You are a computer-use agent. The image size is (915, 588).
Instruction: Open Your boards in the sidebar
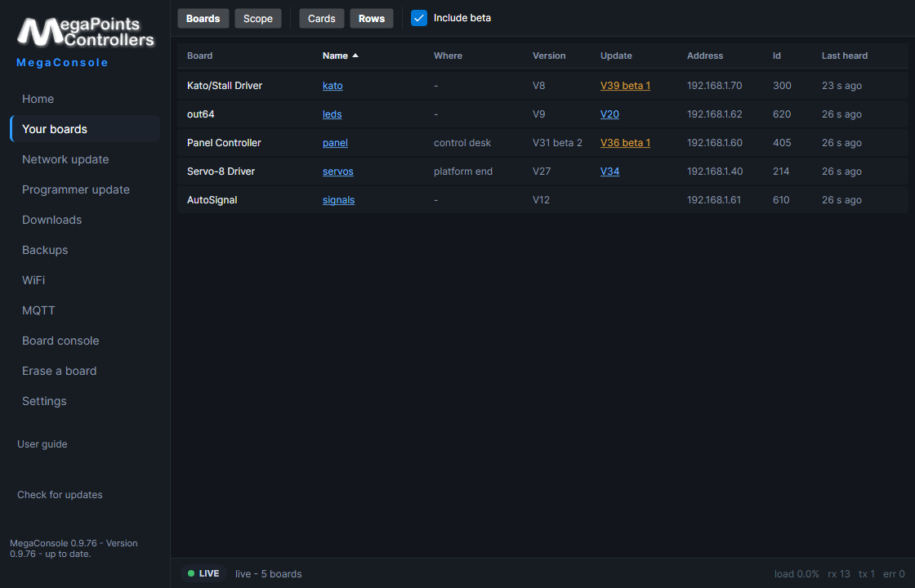(x=85, y=129)
